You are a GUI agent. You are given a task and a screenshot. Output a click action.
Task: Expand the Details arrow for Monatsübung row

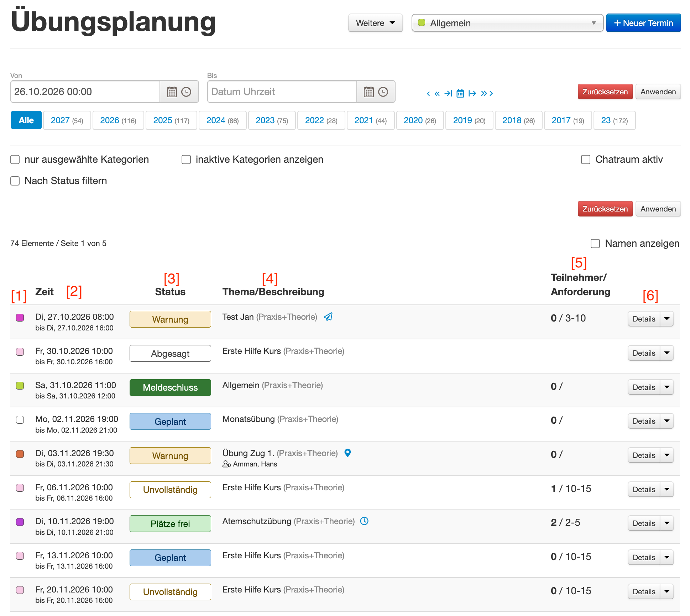click(667, 421)
